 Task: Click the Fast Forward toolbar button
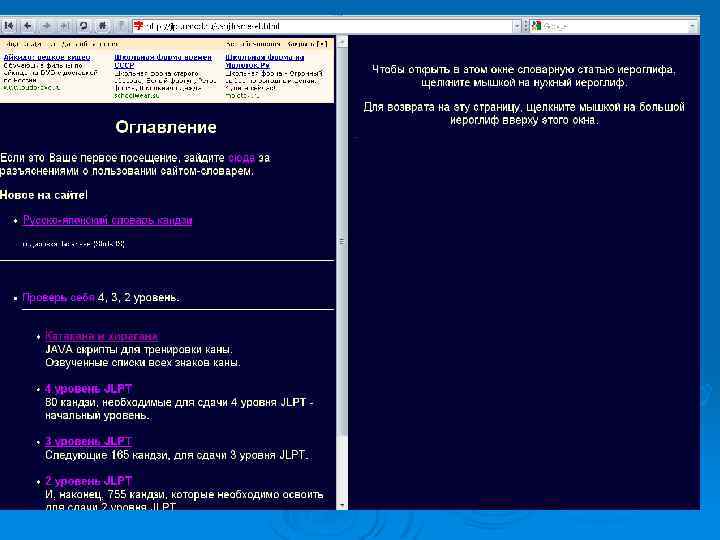coord(65,26)
